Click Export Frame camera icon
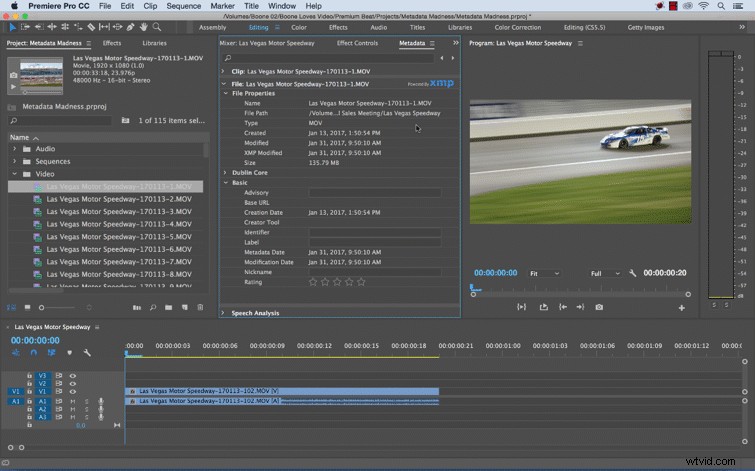Image resolution: width=755 pixels, height=471 pixels. [x=599, y=307]
